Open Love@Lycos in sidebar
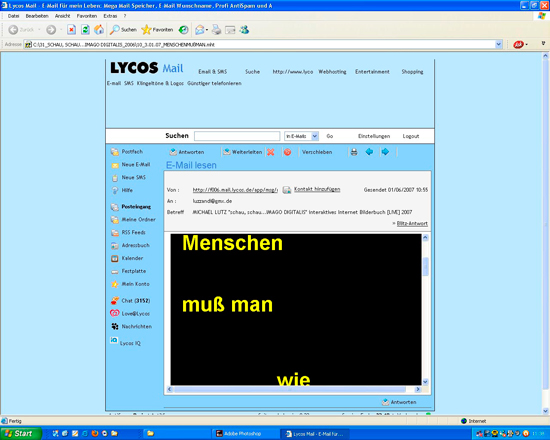The height and width of the screenshot is (440, 550). (130, 313)
